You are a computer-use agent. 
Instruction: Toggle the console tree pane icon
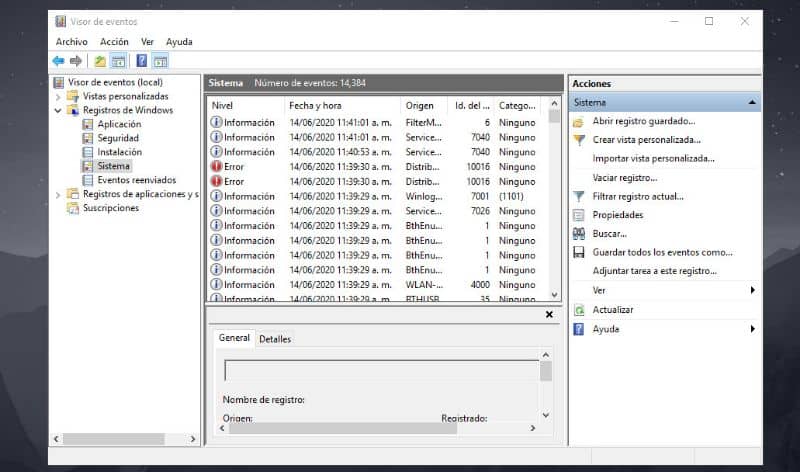tap(118, 61)
